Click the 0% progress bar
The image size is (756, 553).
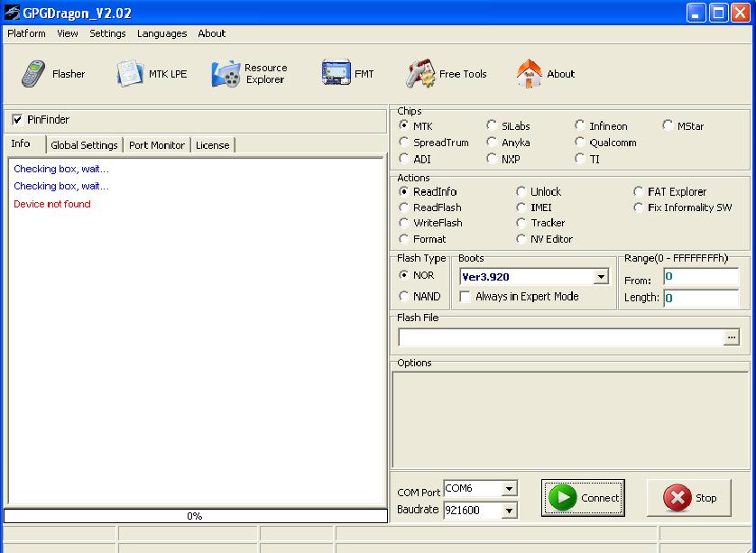[195, 516]
